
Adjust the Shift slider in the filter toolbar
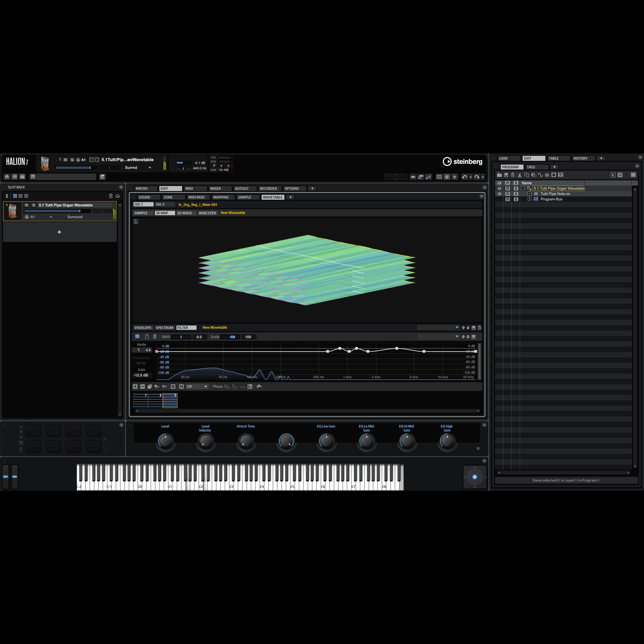pos(181,337)
